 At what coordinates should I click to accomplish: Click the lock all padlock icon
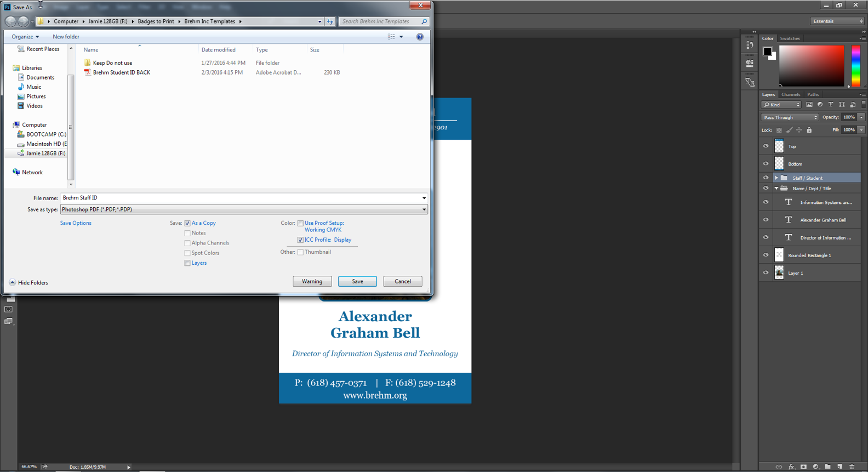point(809,130)
